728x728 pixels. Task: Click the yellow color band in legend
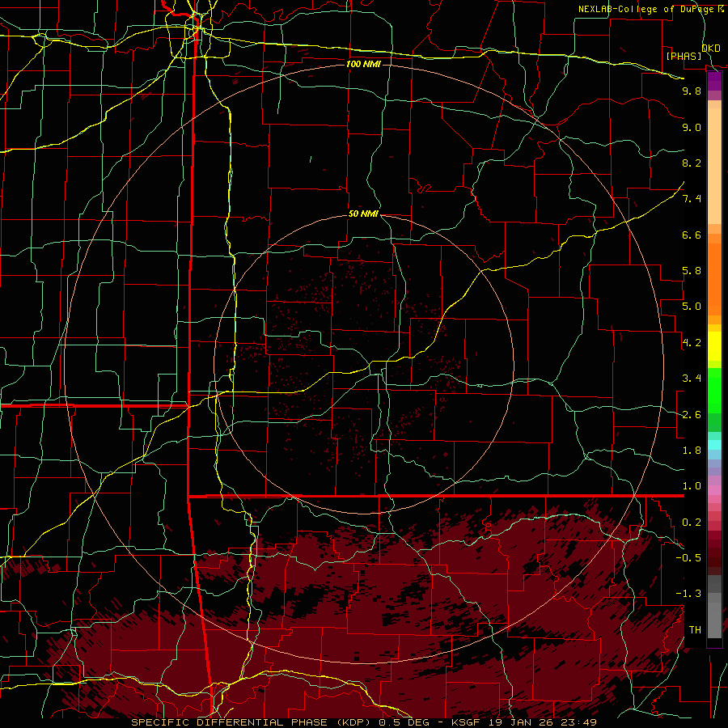coord(714,346)
